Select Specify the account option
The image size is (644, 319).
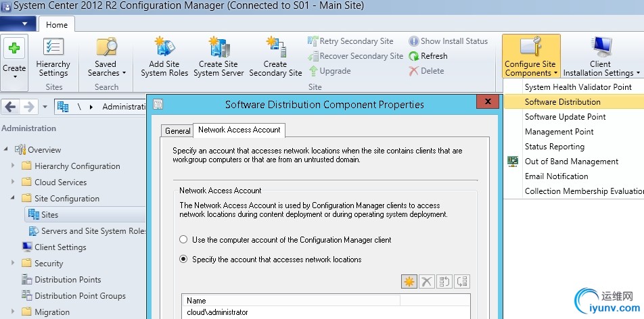click(271, 260)
